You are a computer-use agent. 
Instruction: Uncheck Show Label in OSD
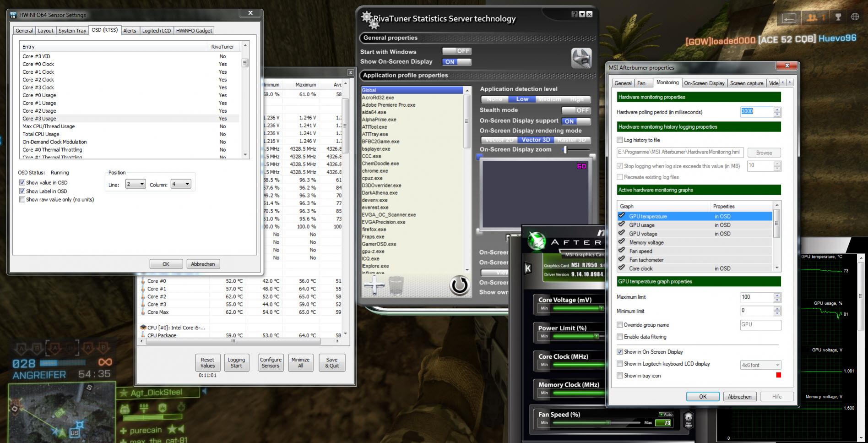point(22,191)
